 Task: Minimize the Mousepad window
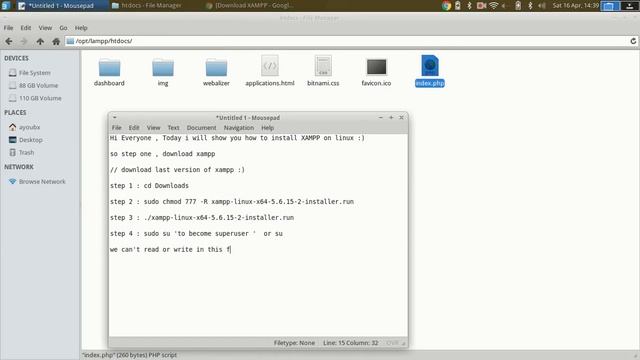point(381,118)
